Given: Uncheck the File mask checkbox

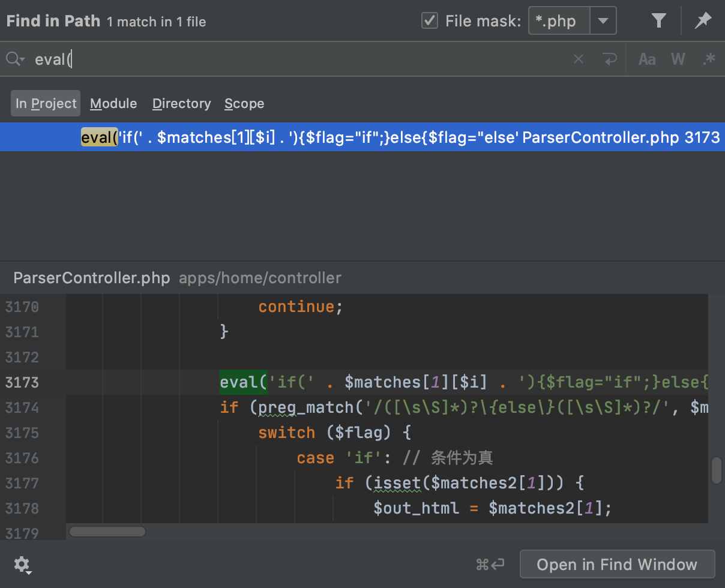Looking at the screenshot, I should (430, 22).
